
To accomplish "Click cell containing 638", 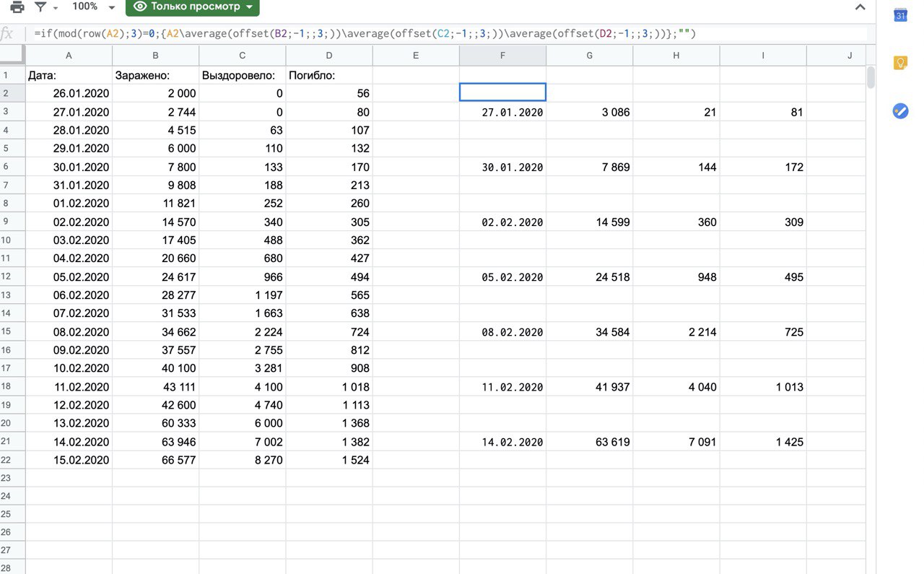I will (x=329, y=313).
